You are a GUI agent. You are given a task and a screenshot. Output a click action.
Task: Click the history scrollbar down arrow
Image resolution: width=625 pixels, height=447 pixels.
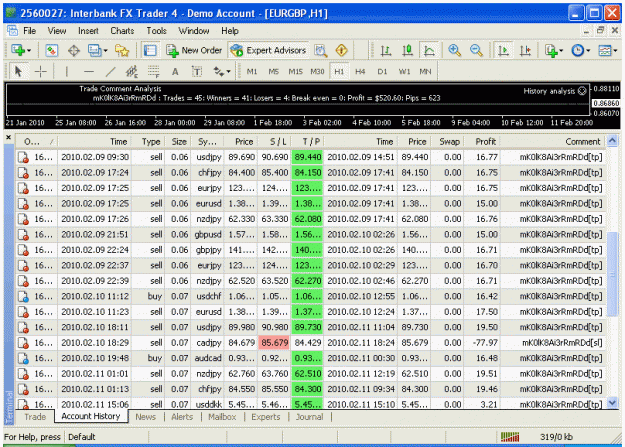(612, 403)
